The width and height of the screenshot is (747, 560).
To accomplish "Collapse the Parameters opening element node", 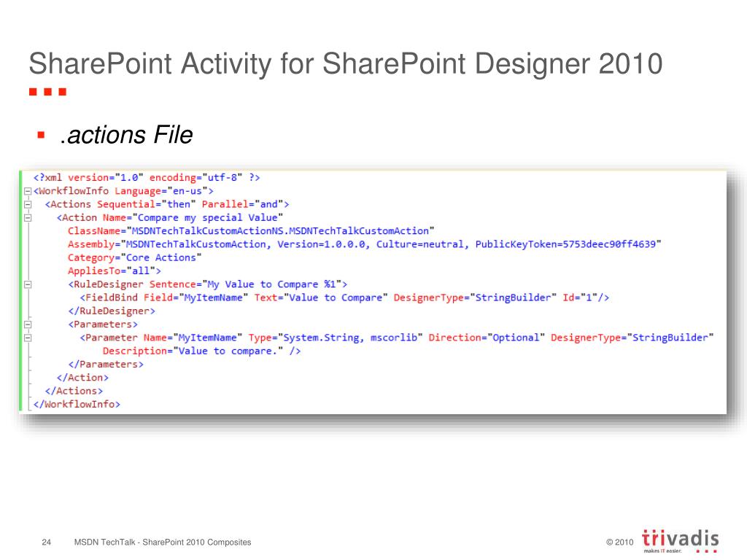I will [x=28, y=324].
